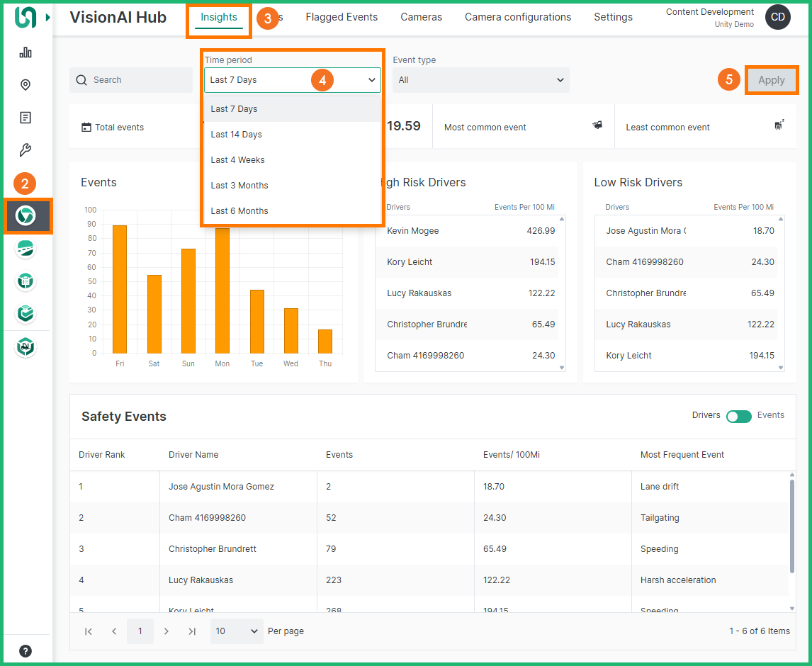Click the Safety Events table scrollbar
This screenshot has width=812, height=666.
[791, 524]
